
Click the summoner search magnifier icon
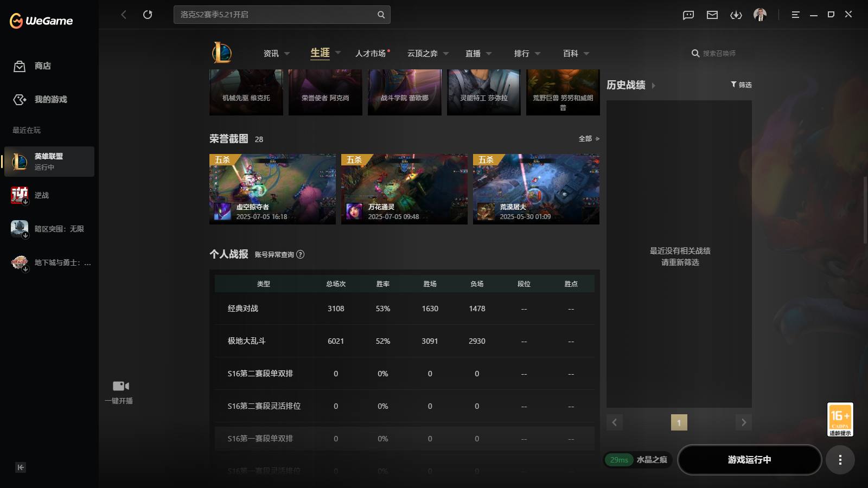(695, 53)
